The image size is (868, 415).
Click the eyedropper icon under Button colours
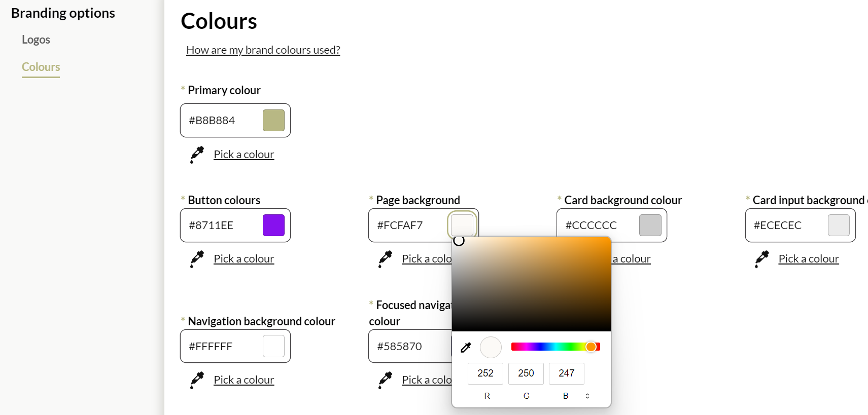(197, 259)
